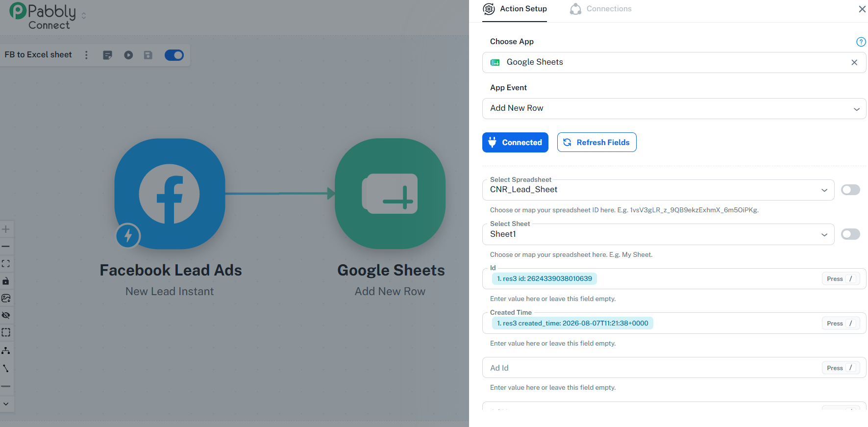Close the Action Setup panel
868x427 pixels.
coord(862,9)
